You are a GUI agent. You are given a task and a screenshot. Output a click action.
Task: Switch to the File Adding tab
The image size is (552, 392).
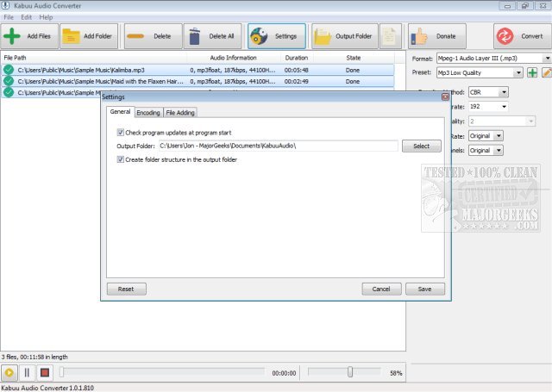point(180,113)
